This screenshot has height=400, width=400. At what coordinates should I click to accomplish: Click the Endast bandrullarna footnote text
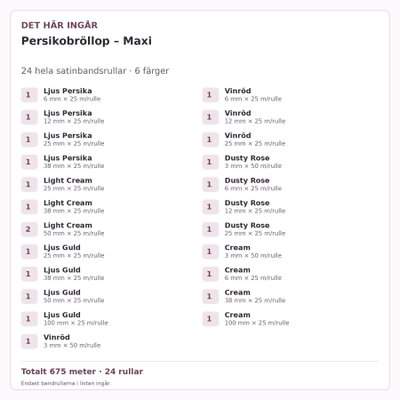66,383
